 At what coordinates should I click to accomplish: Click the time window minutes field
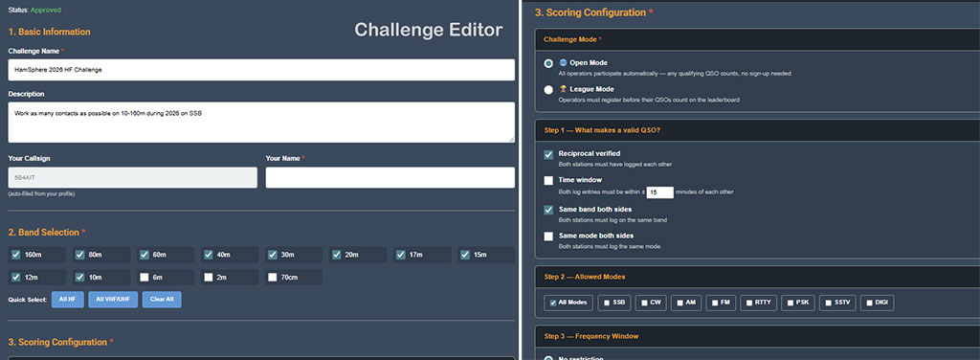[660, 191]
